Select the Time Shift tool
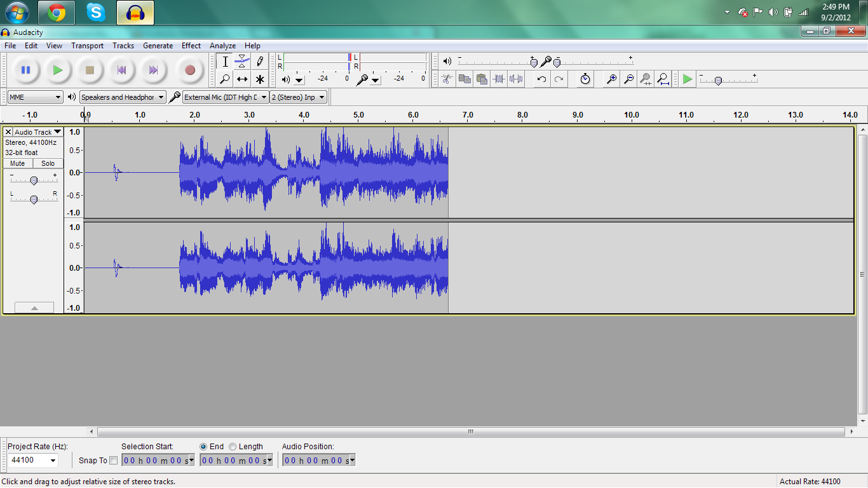The width and height of the screenshot is (868, 488). tap(242, 79)
